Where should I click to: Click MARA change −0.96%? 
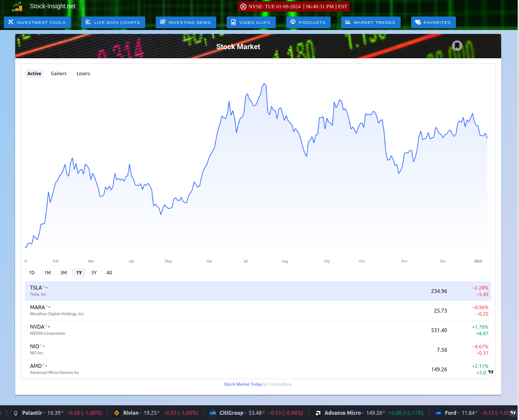pyautogui.click(x=480, y=307)
